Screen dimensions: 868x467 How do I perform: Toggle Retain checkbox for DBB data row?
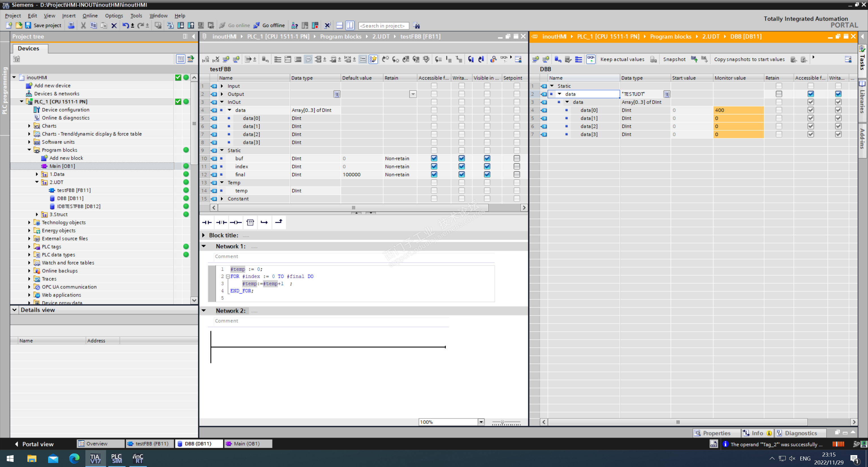[x=778, y=94]
